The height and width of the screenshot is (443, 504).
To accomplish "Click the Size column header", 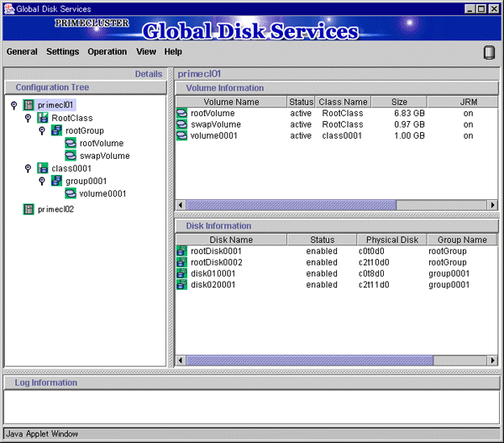I will (x=399, y=102).
